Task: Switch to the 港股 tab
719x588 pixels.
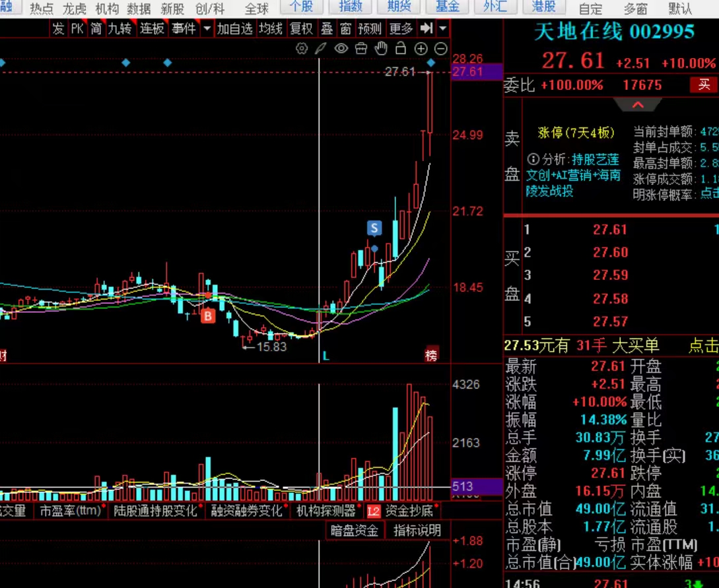Action: 544,7
